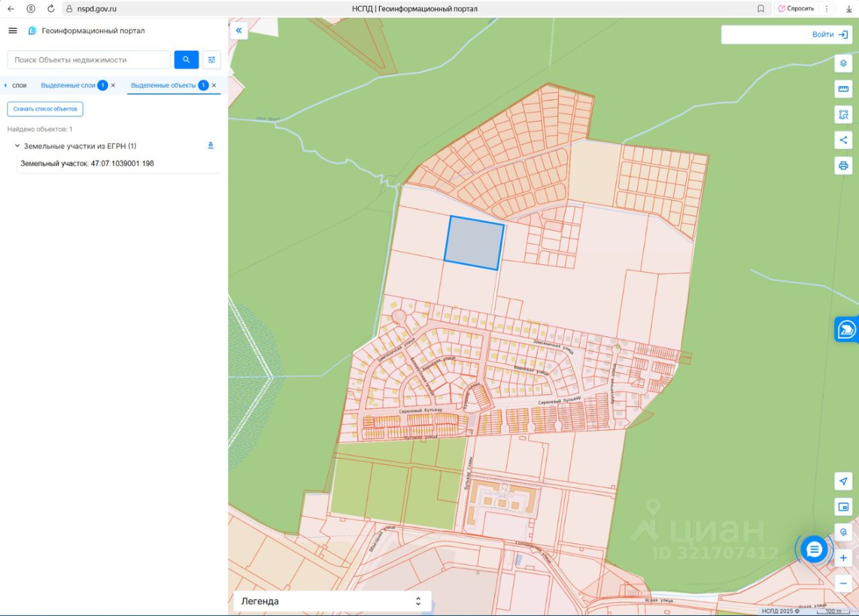
Task: Select the ruler measurement tool
Action: point(843,89)
